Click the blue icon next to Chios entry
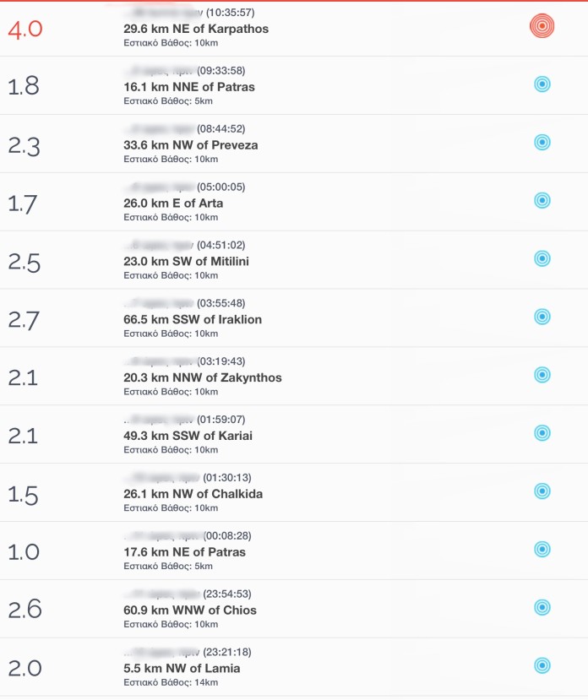The height and width of the screenshot is (700, 588). point(542,607)
